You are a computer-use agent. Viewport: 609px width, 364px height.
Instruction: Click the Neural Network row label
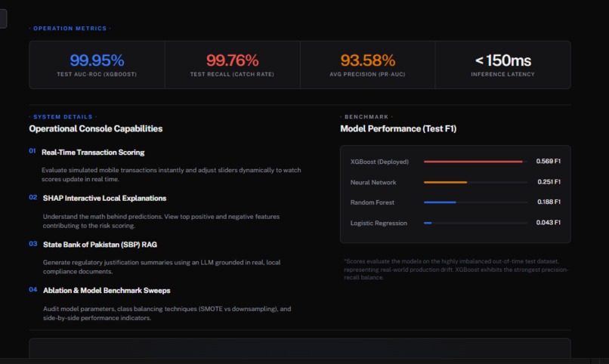[x=373, y=182]
